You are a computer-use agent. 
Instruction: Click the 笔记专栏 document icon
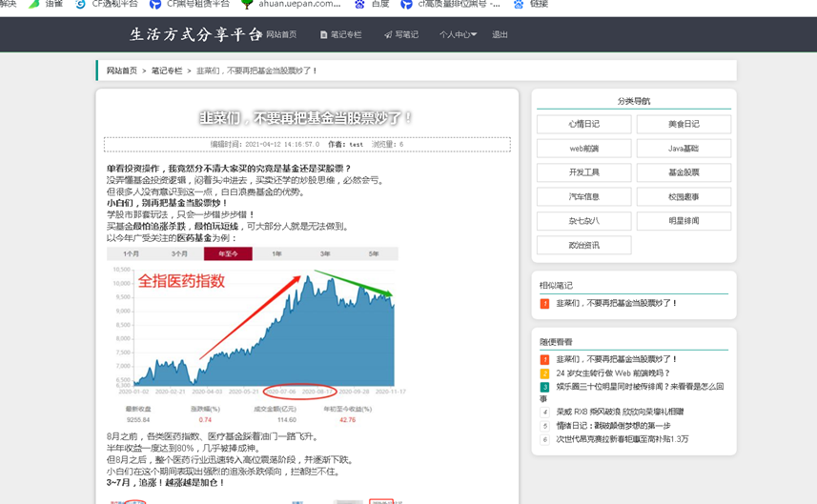point(323,35)
